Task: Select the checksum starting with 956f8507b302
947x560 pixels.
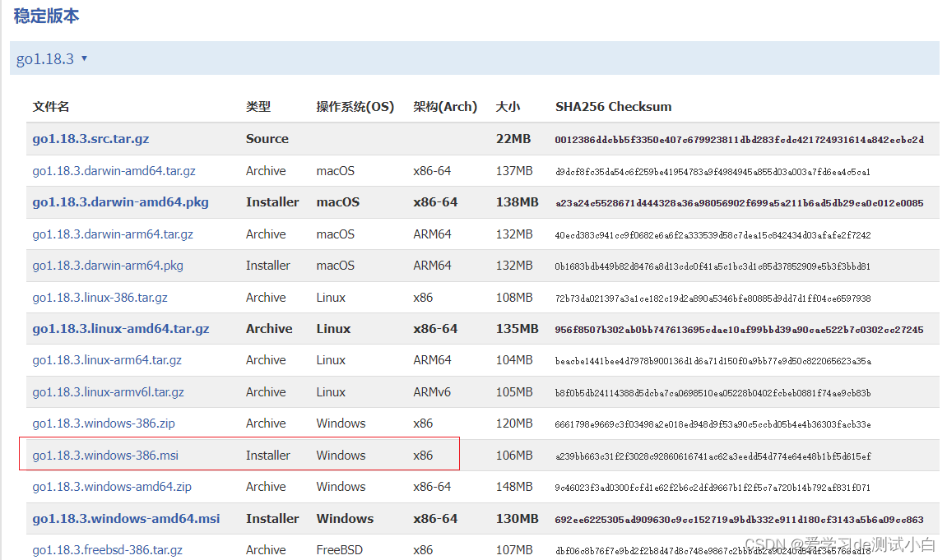Action: click(x=739, y=330)
